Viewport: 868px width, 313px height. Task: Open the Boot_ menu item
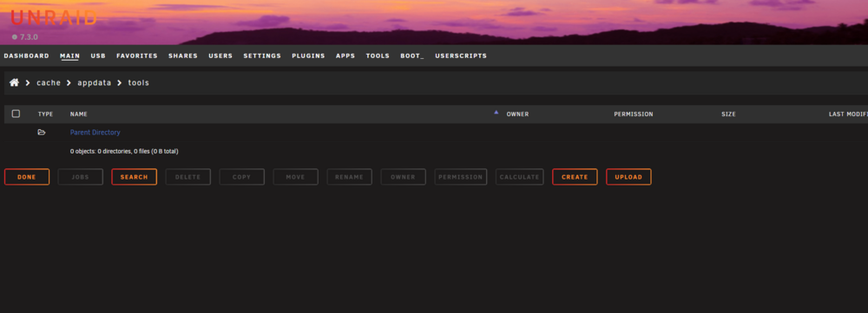point(412,55)
